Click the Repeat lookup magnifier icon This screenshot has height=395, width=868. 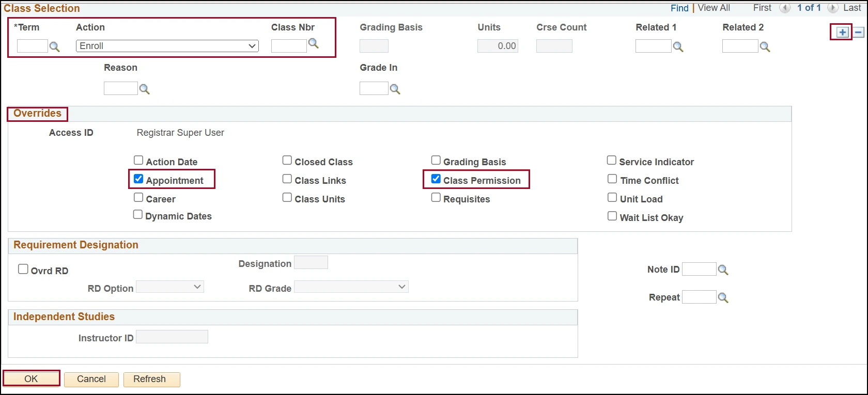tap(723, 298)
